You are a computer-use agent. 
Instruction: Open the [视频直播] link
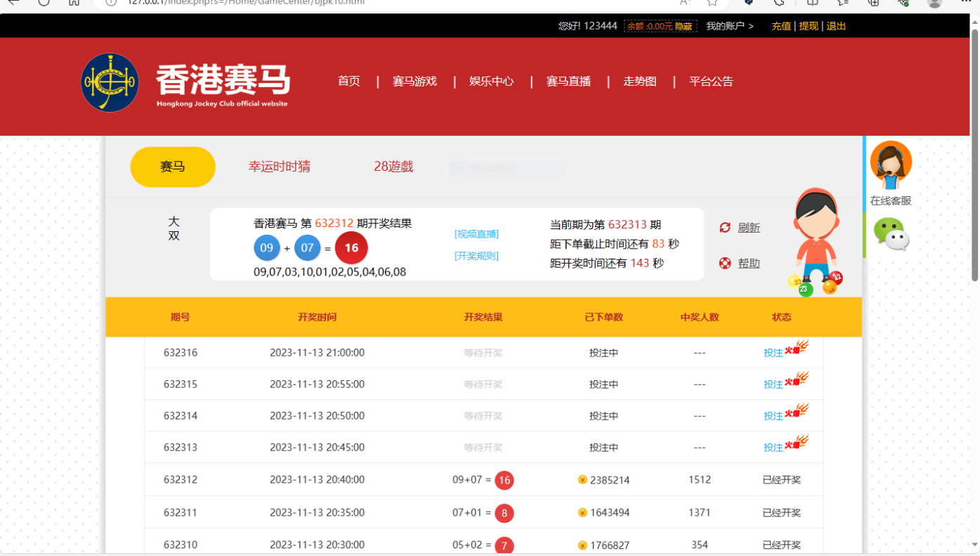477,234
